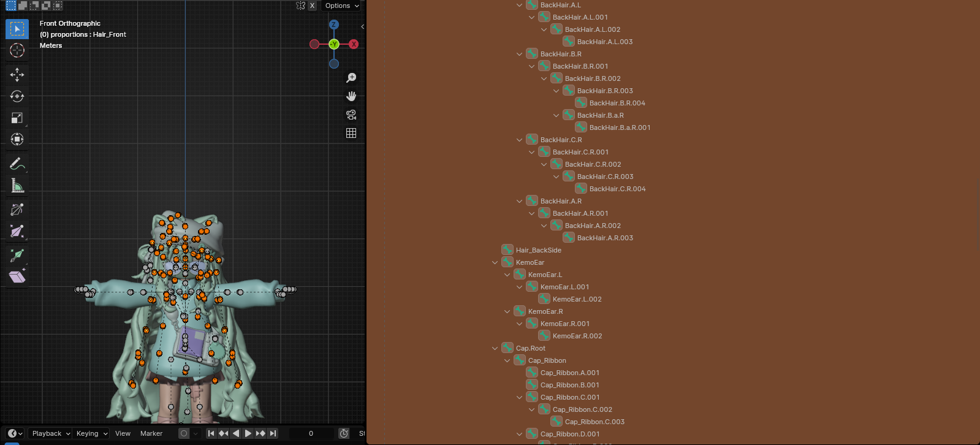Activate the Select Box tool
This screenshot has width=980, height=445.
tap(17, 29)
